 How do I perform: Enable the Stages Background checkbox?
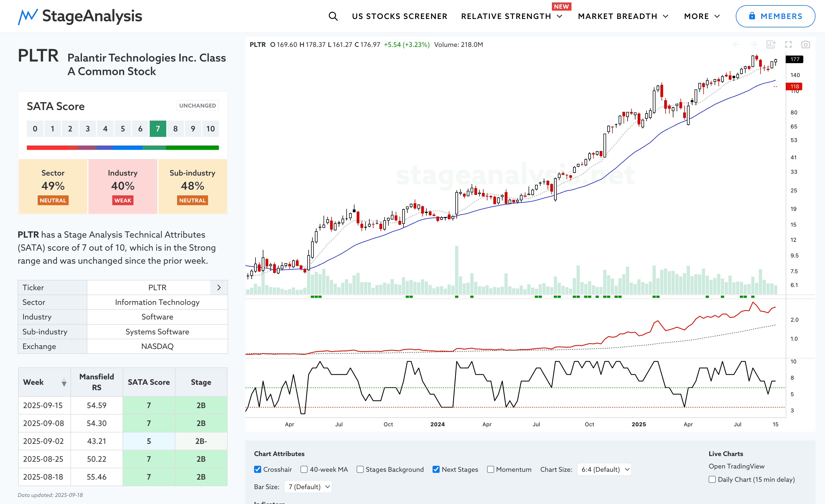click(x=360, y=469)
